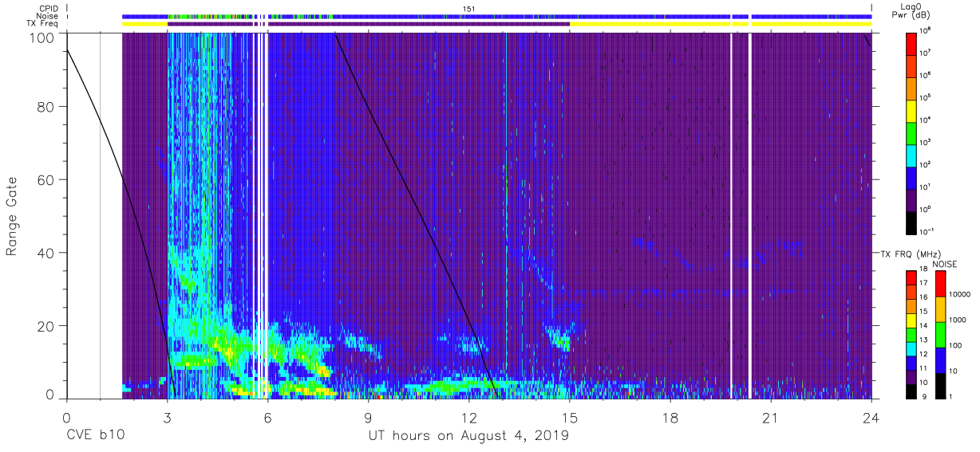Click the 18 tick of TX FRQ legend
This screenshot has width=980, height=452.
pyautogui.click(x=923, y=269)
